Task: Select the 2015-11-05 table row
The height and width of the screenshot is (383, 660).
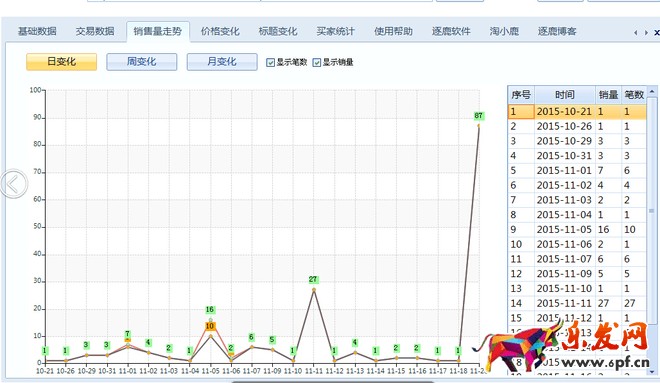Action: (x=577, y=229)
